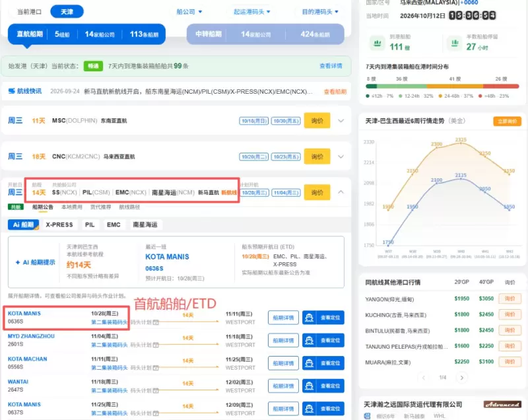Click ship locate icon for KOTA MANIS 0637S
This screenshot has width=528, height=420.
click(x=309, y=409)
